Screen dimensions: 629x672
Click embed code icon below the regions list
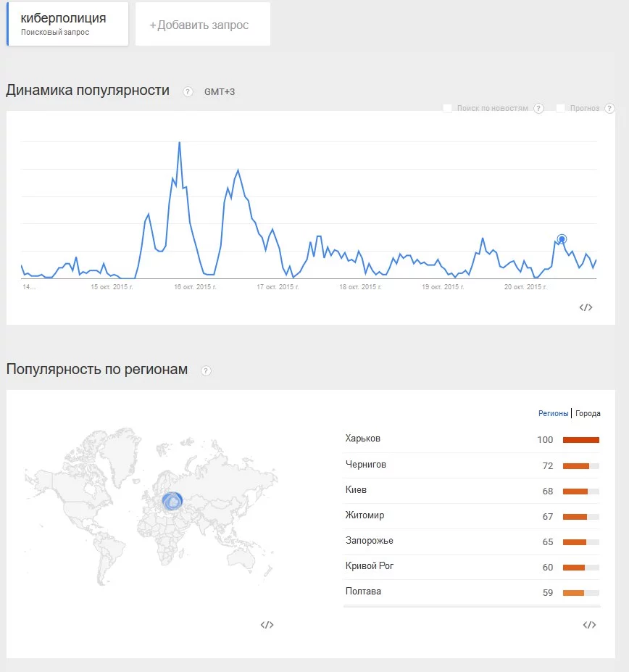589,625
